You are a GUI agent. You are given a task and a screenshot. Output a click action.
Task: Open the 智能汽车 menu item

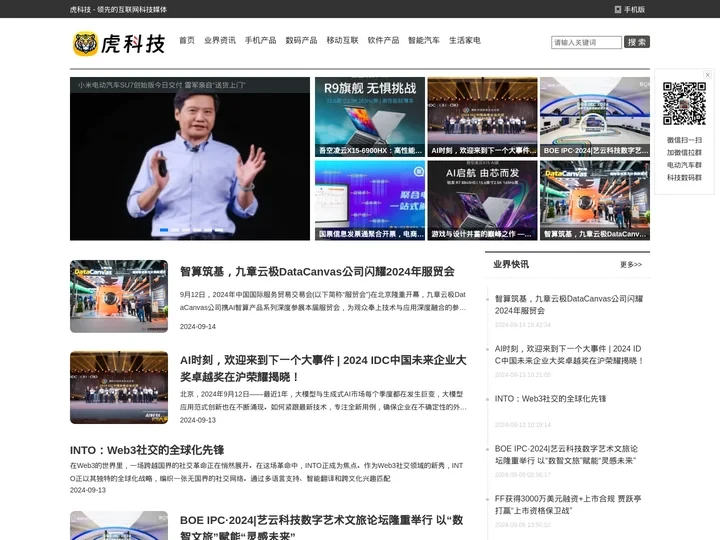point(424,40)
